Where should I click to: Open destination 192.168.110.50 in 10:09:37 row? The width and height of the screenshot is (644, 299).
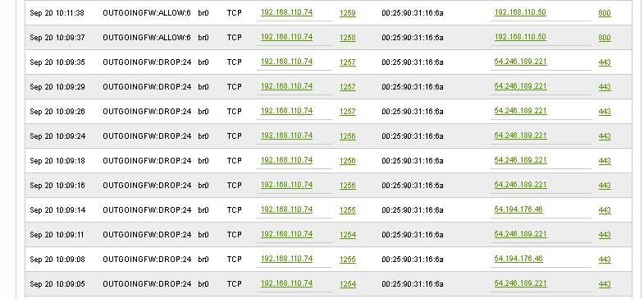[x=520, y=37]
